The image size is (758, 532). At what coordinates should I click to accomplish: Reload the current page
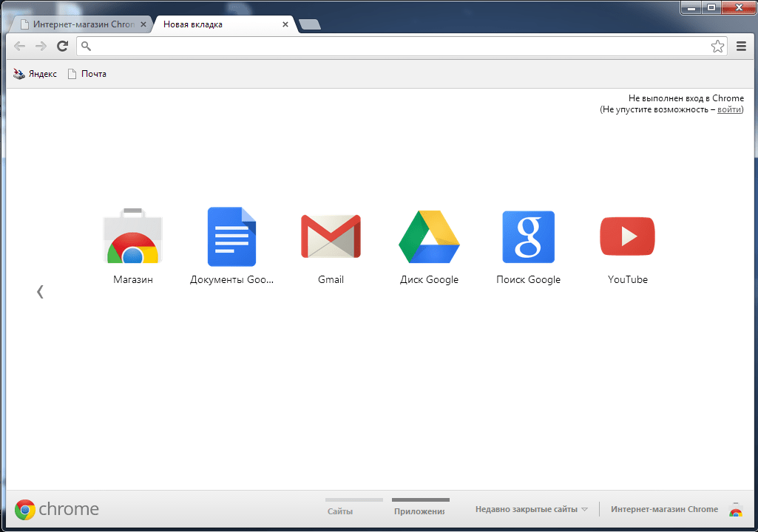click(x=62, y=46)
